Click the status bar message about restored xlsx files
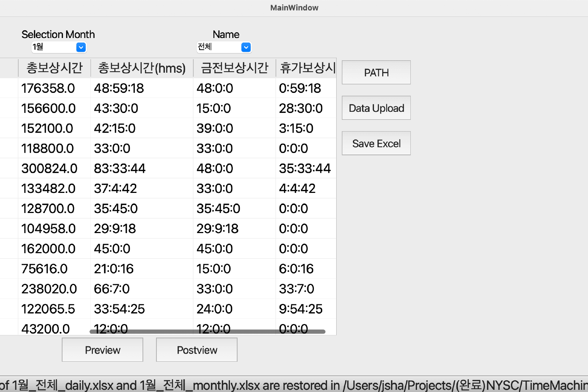The image size is (588, 392). click(x=294, y=385)
